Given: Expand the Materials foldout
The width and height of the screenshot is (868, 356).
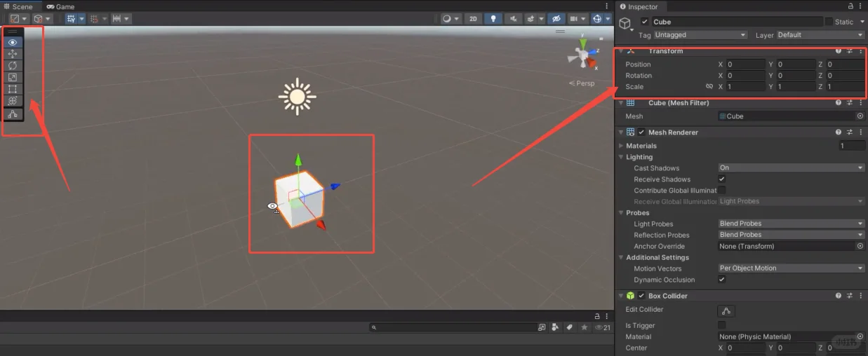Looking at the screenshot, I should (x=621, y=146).
